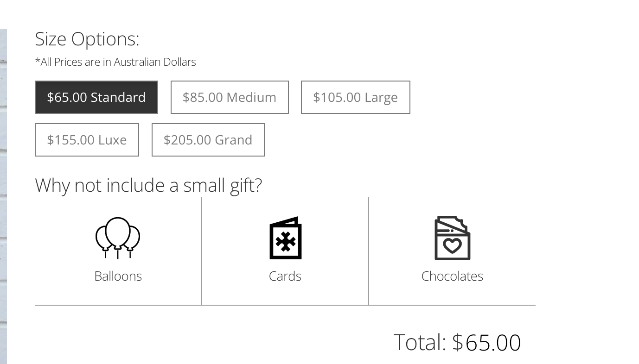Click the Chocolates text label
The width and height of the screenshot is (639, 364).
(x=452, y=276)
